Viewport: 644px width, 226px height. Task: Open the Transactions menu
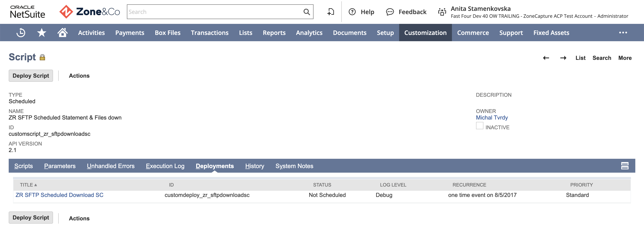[209, 33]
